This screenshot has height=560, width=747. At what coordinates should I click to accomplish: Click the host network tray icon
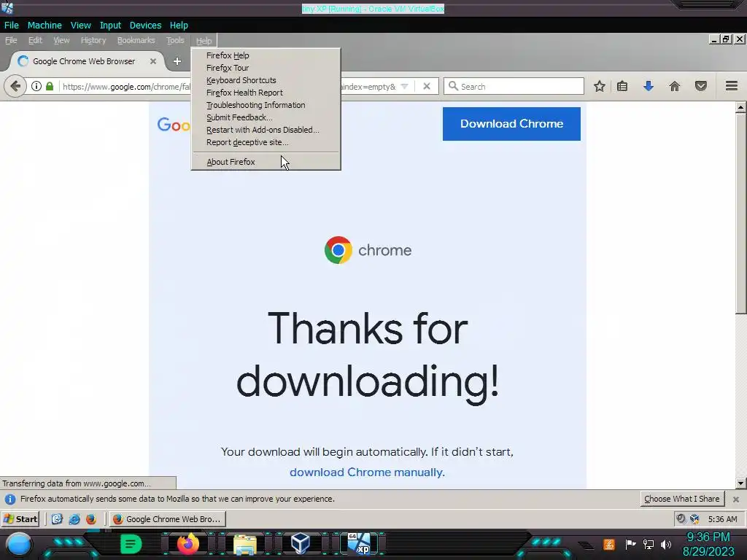649,544
